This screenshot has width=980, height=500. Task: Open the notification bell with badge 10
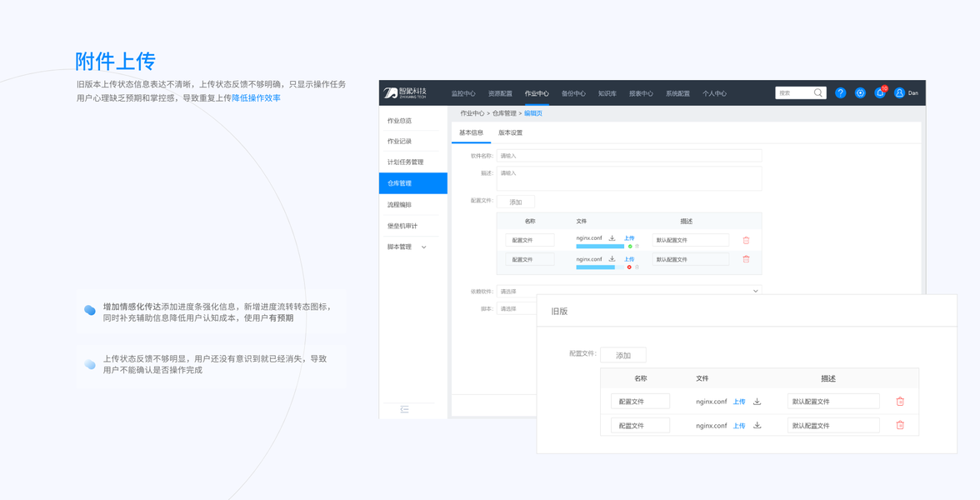(881, 92)
